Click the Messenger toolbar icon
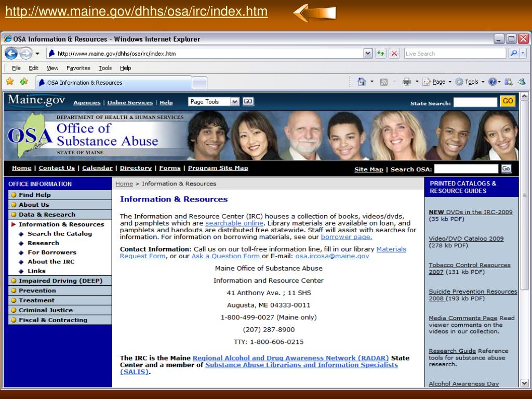532x399 pixels. coord(522,82)
